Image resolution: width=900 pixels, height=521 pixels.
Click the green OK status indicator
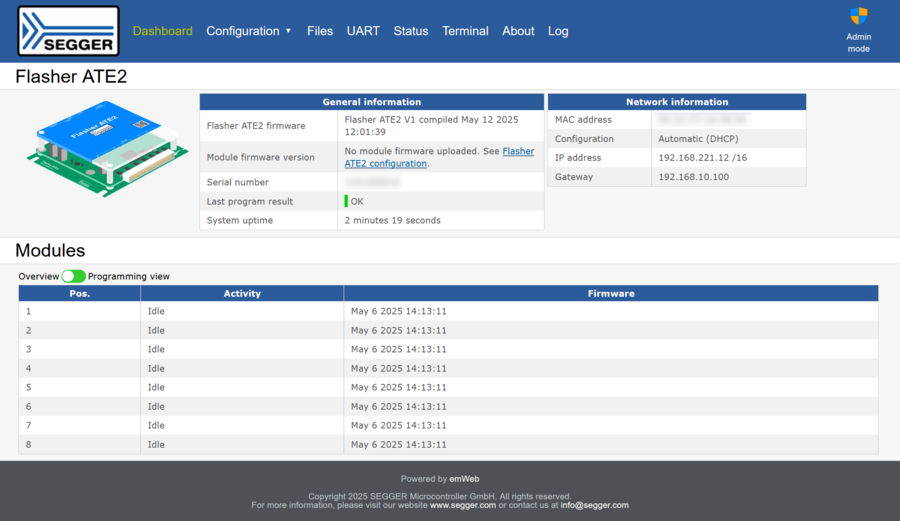347,201
